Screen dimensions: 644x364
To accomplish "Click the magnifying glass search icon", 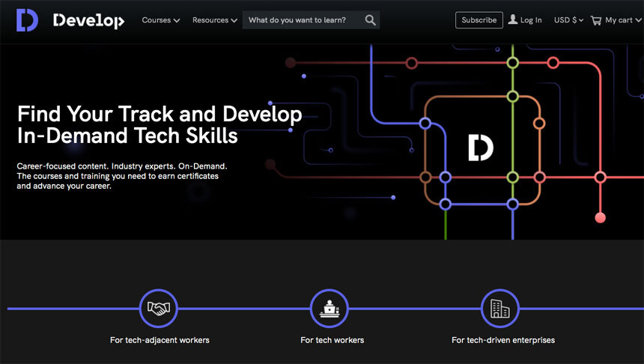I will pyautogui.click(x=370, y=20).
